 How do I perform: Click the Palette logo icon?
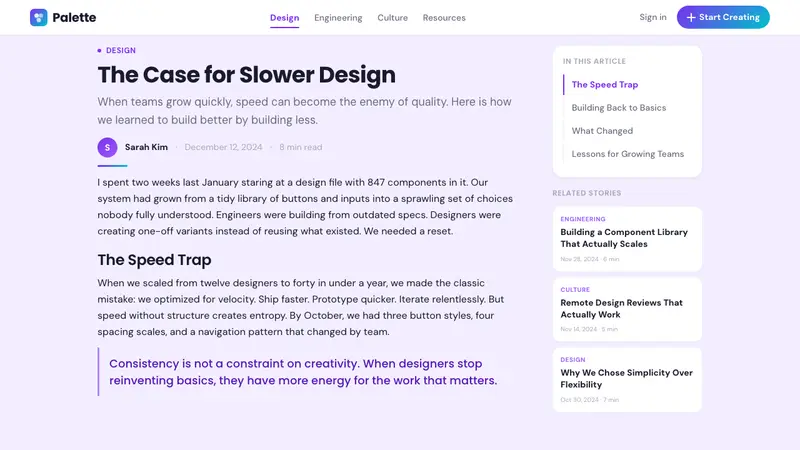38,17
